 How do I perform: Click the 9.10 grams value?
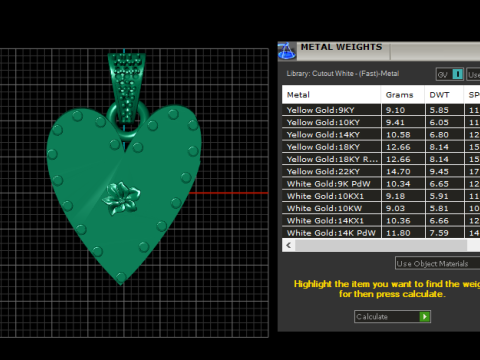395,110
